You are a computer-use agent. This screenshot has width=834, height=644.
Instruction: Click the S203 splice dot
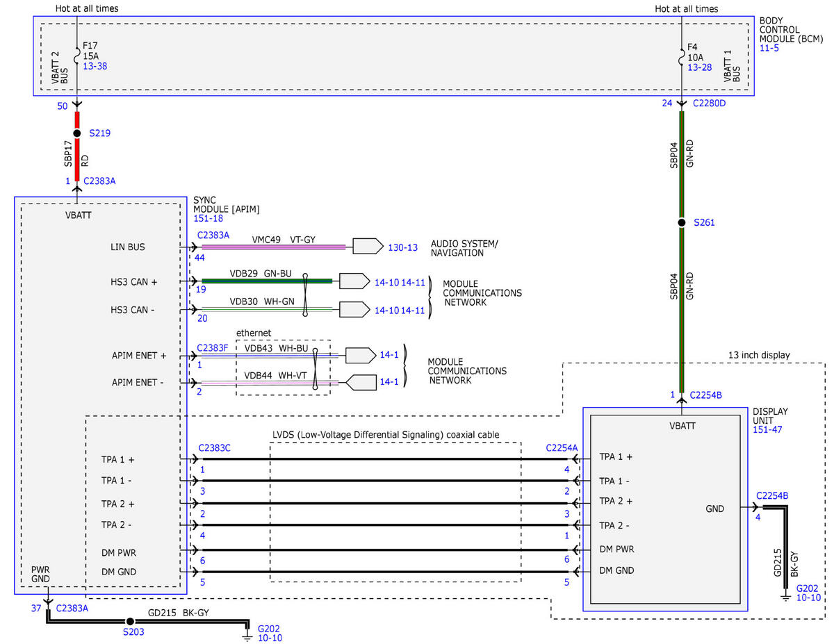[x=129, y=621]
